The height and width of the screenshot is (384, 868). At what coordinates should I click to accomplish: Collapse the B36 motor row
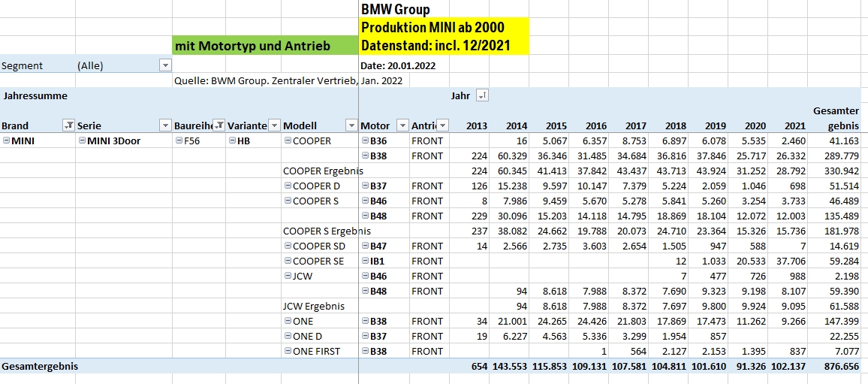pos(365,141)
